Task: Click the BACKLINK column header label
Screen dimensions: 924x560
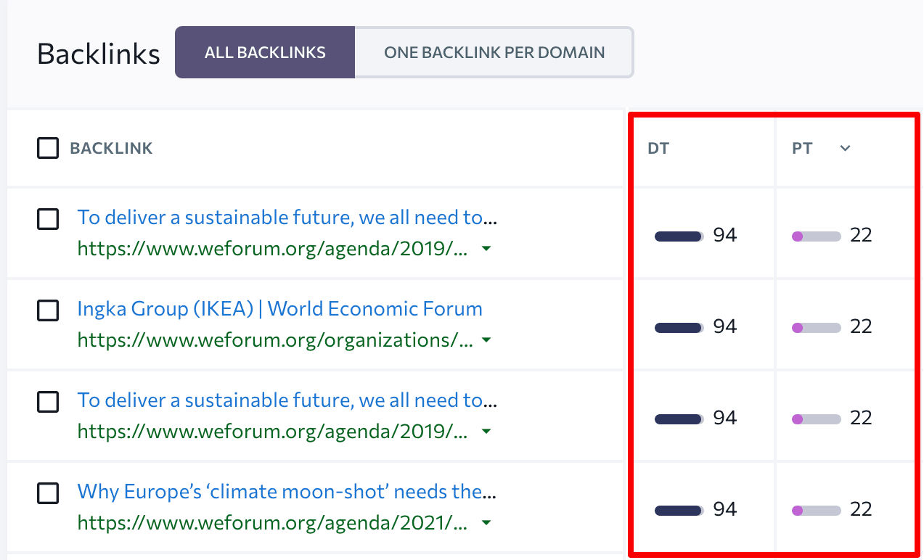Action: pos(111,149)
